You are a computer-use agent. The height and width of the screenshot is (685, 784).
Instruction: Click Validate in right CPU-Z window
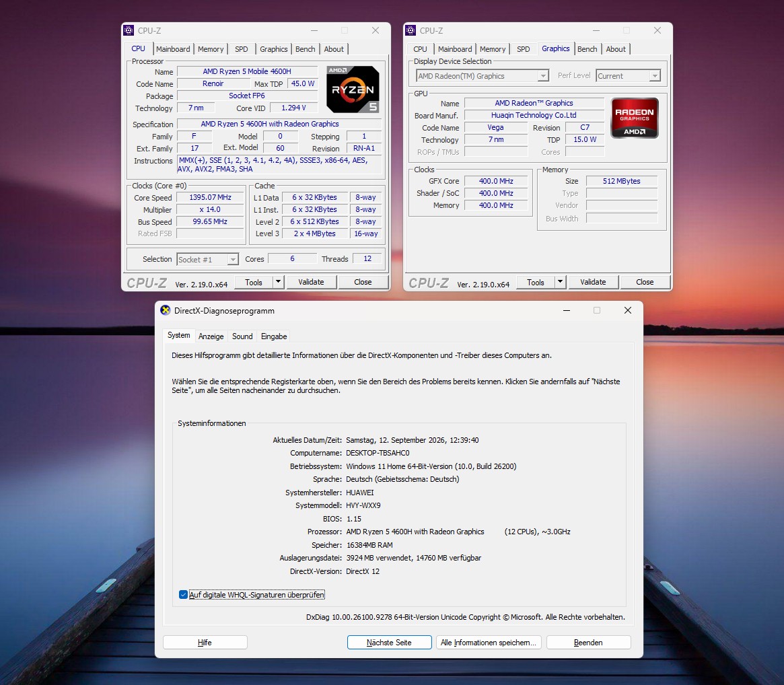(x=593, y=282)
